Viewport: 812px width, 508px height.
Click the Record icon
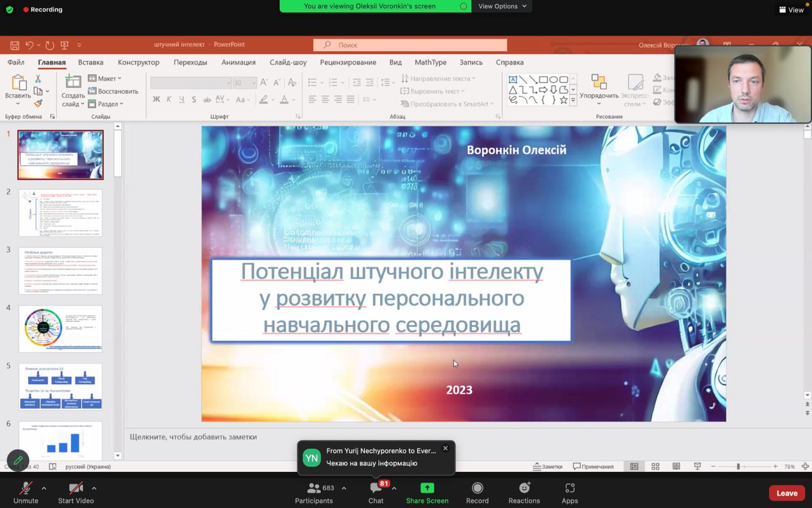[x=477, y=488]
